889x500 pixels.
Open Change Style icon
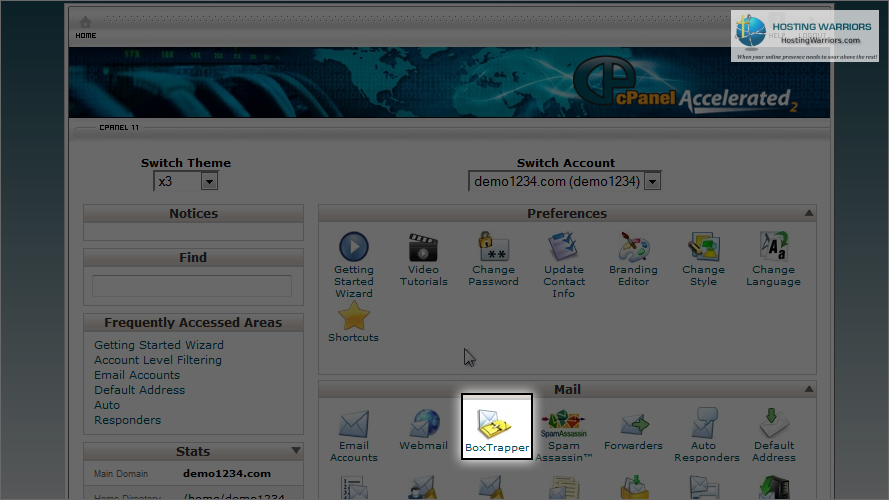(x=704, y=247)
